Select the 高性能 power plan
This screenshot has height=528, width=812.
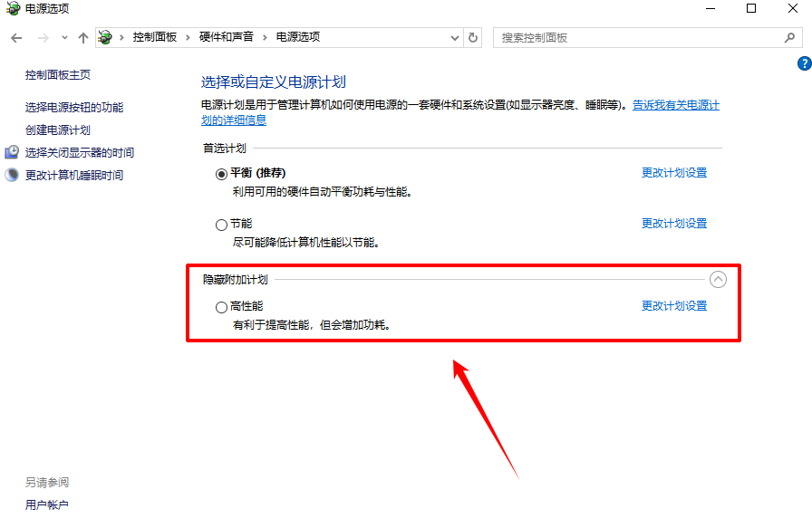pos(221,307)
